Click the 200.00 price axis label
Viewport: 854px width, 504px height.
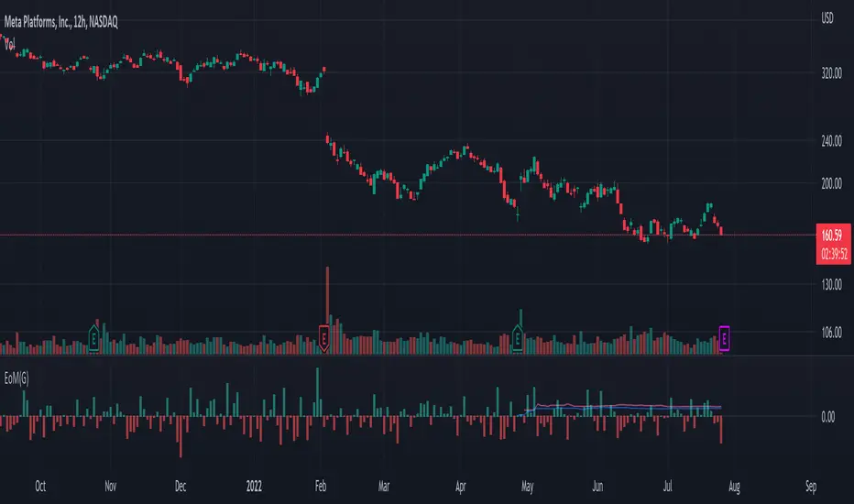click(831, 183)
